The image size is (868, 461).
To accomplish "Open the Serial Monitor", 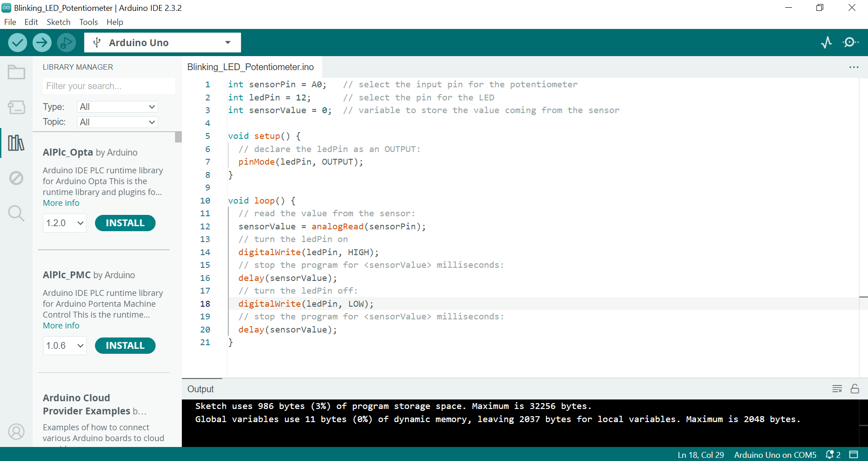I will pyautogui.click(x=851, y=43).
